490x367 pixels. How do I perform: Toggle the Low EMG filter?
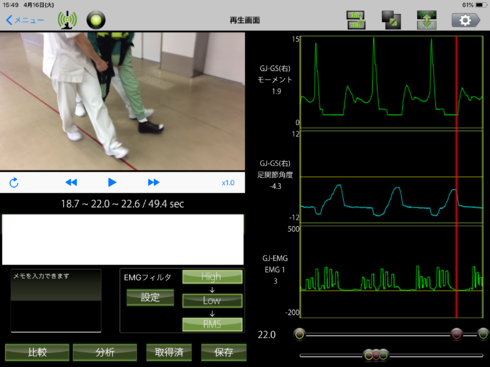(x=212, y=301)
